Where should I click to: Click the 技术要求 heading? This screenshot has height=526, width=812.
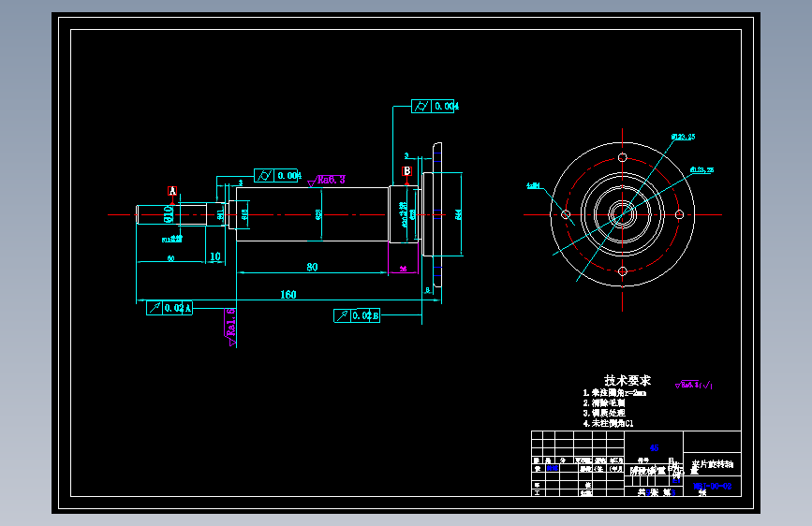tap(627, 381)
